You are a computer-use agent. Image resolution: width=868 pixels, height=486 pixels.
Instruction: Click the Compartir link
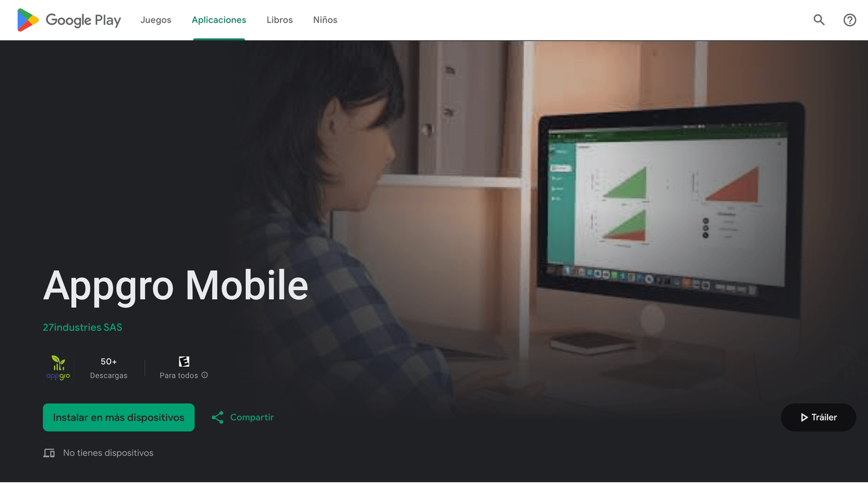(x=252, y=417)
